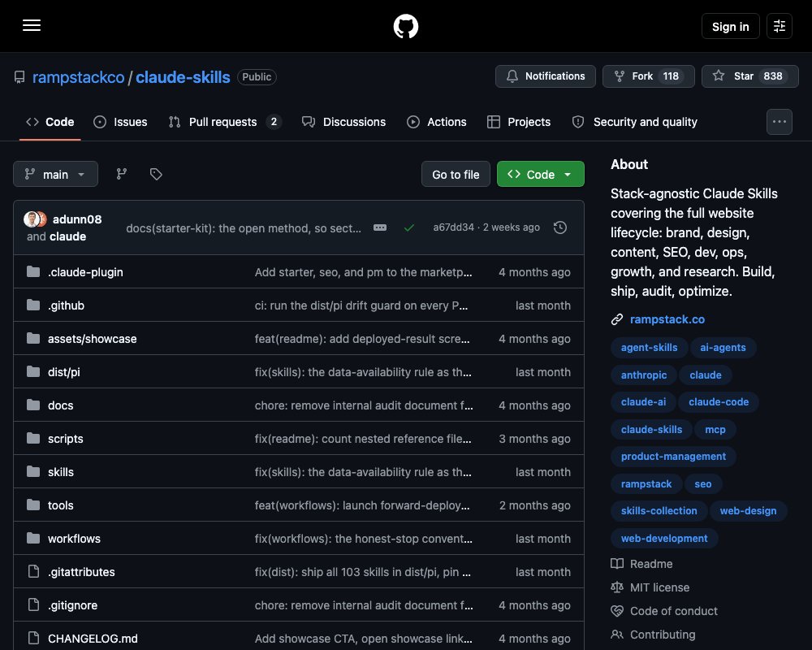812x650 pixels.
Task: Open the skills folder
Action: [x=61, y=472]
